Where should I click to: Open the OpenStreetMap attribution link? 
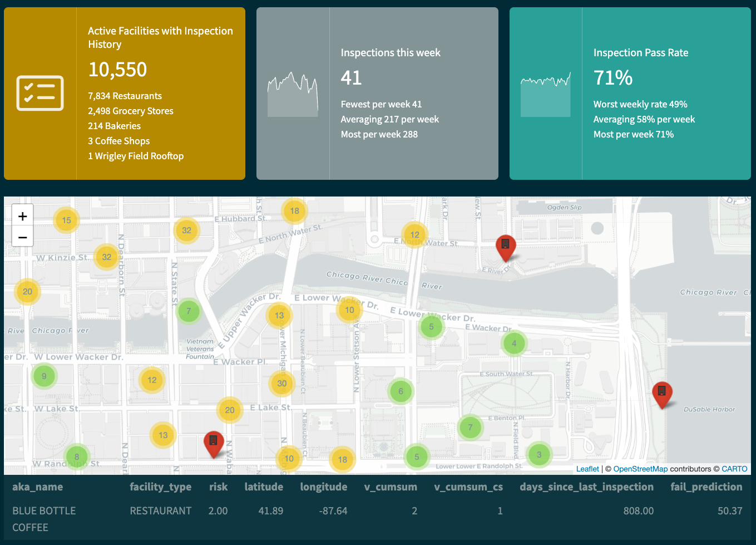pyautogui.click(x=640, y=469)
